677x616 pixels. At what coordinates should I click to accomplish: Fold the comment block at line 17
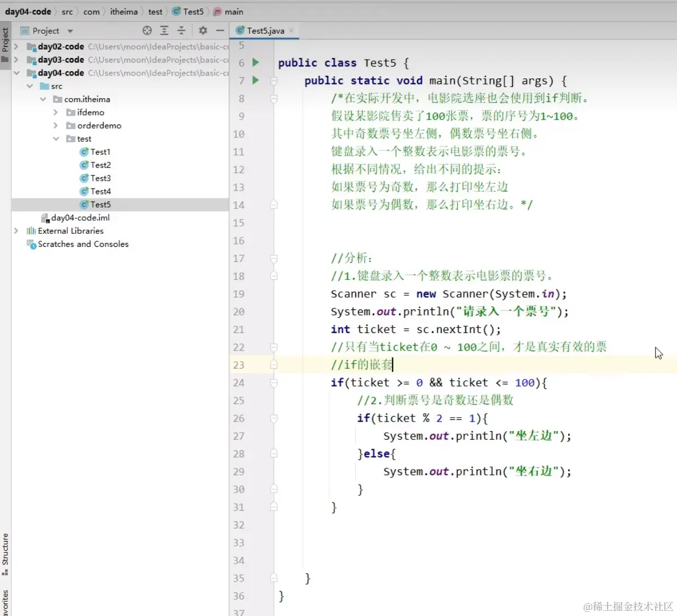[273, 258]
